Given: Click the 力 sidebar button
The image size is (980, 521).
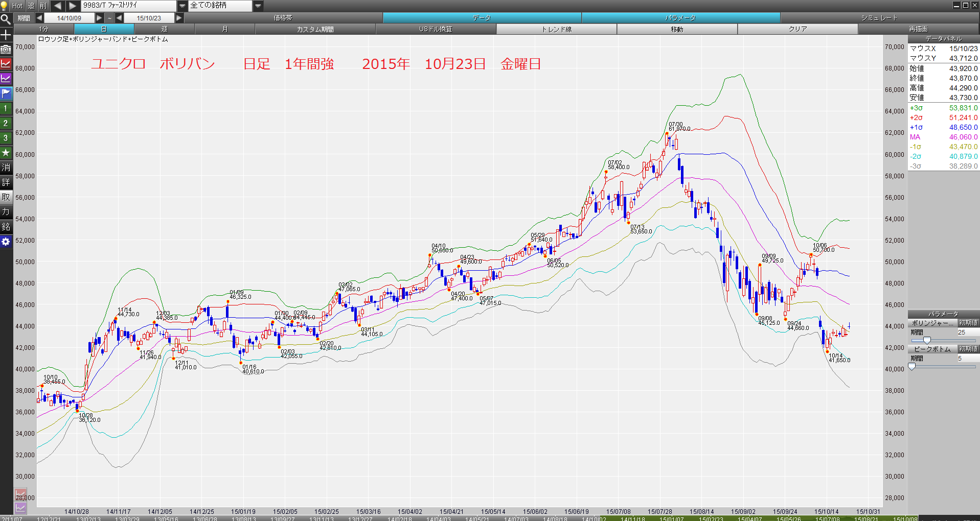Looking at the screenshot, I should pos(6,212).
